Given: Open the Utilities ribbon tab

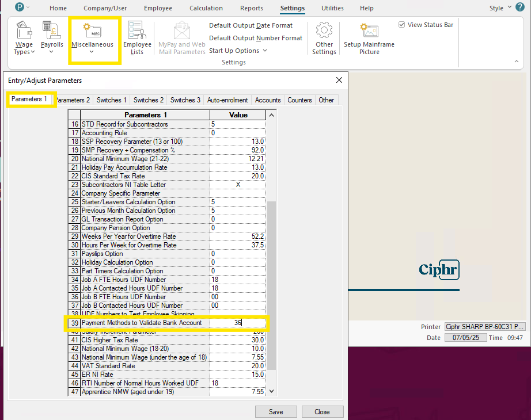Looking at the screenshot, I should (332, 8).
